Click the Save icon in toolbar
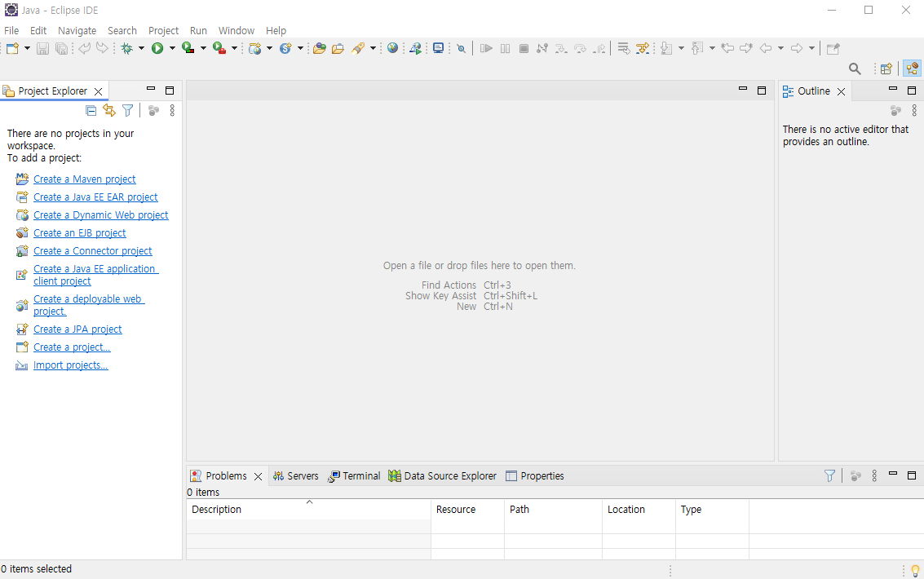 pos(42,48)
